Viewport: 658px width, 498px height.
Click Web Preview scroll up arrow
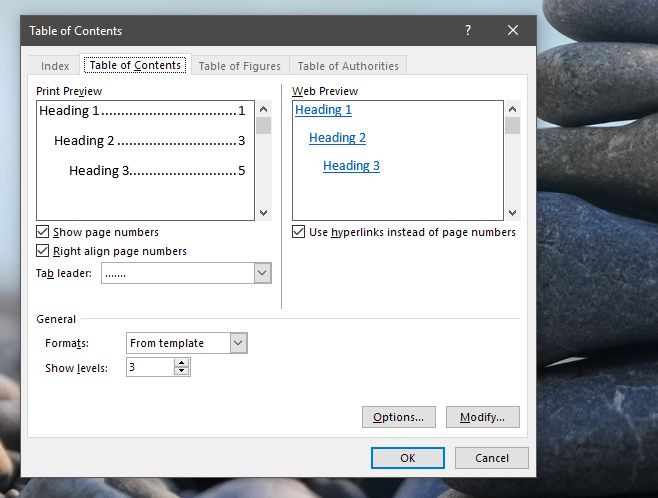point(512,109)
